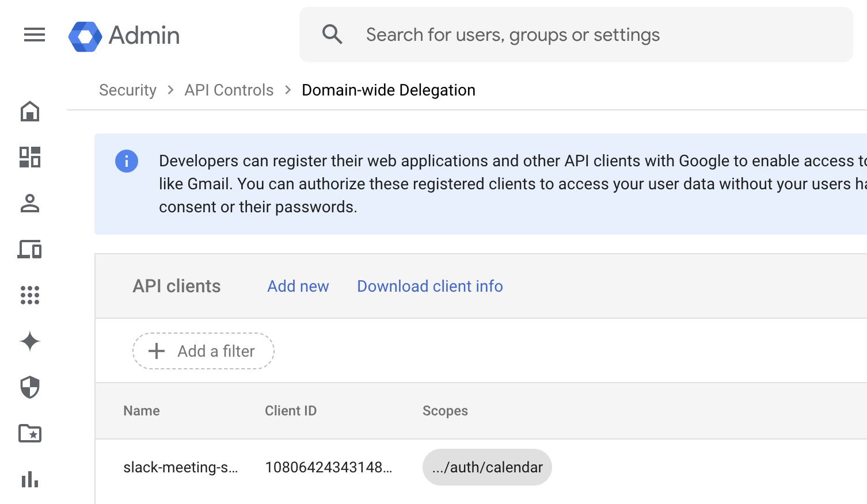This screenshot has width=867, height=504.
Task: Select the slack-meeting-s… client row name
Action: tap(181, 467)
